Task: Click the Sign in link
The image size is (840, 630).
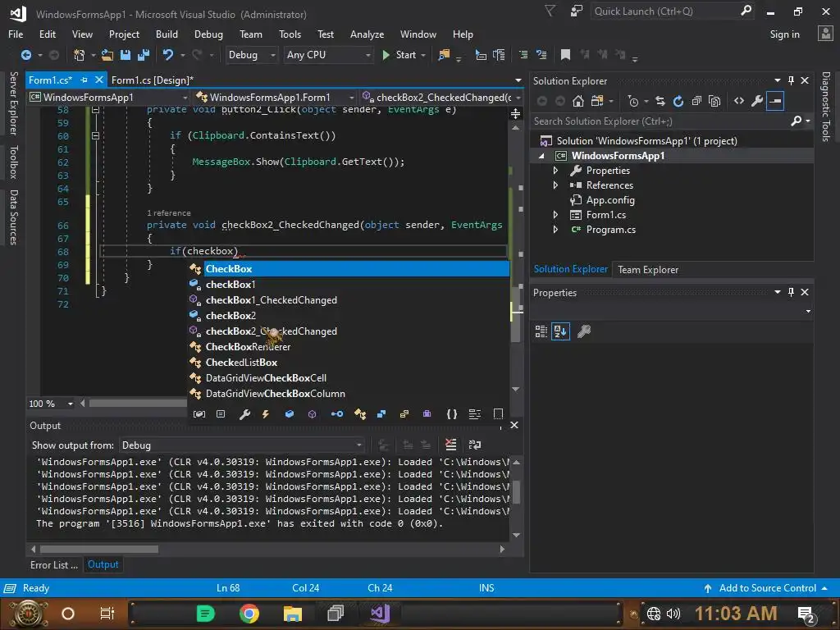Action: point(784,34)
